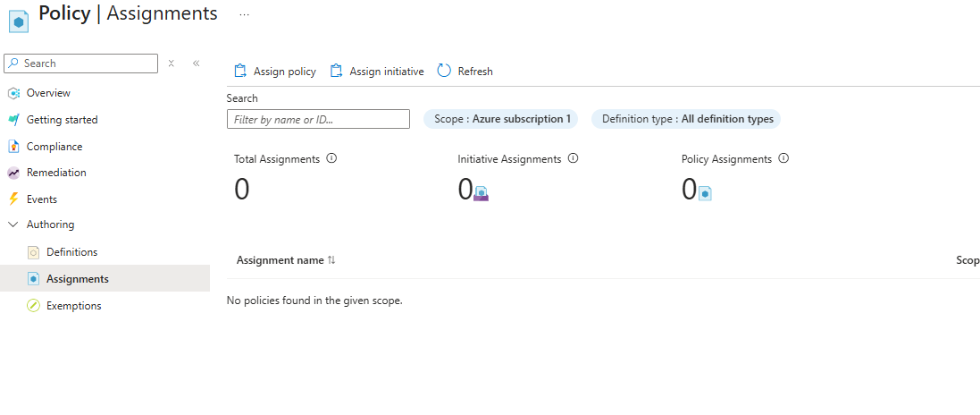Show info for Policy Assignments
The width and height of the screenshot is (980, 415).
pos(783,158)
